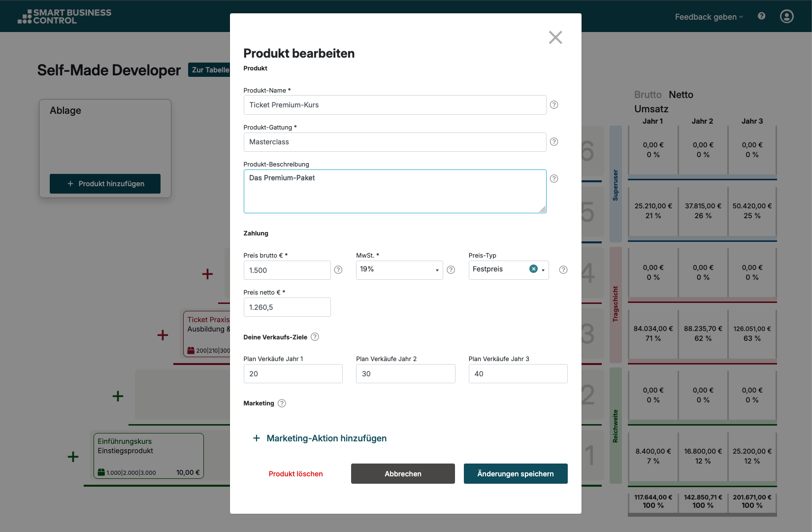Click Produkt hinzufügen in Ablage

tap(105, 184)
